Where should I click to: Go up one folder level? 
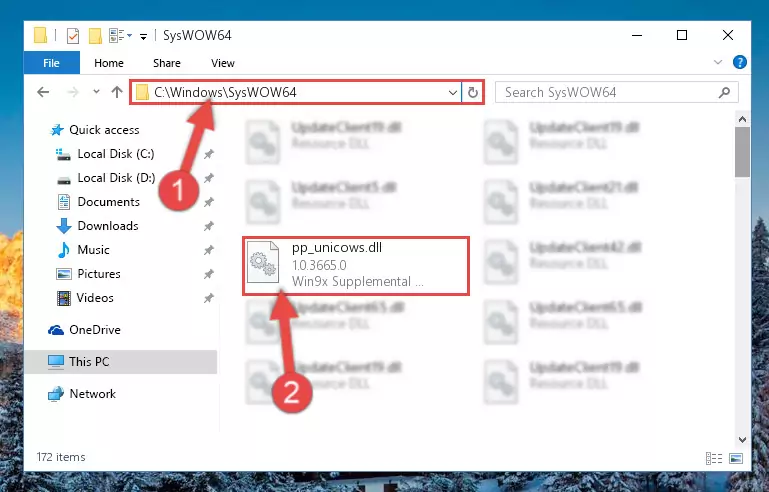coord(117,92)
